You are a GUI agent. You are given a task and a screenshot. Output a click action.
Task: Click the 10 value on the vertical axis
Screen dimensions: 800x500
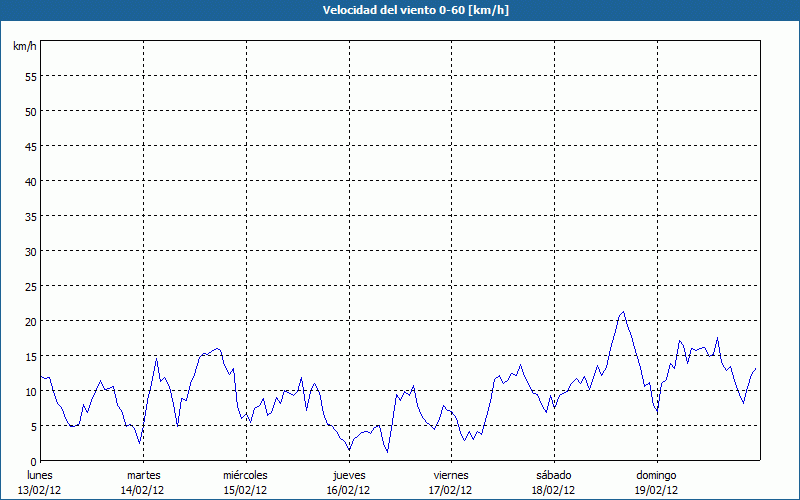pos(30,391)
